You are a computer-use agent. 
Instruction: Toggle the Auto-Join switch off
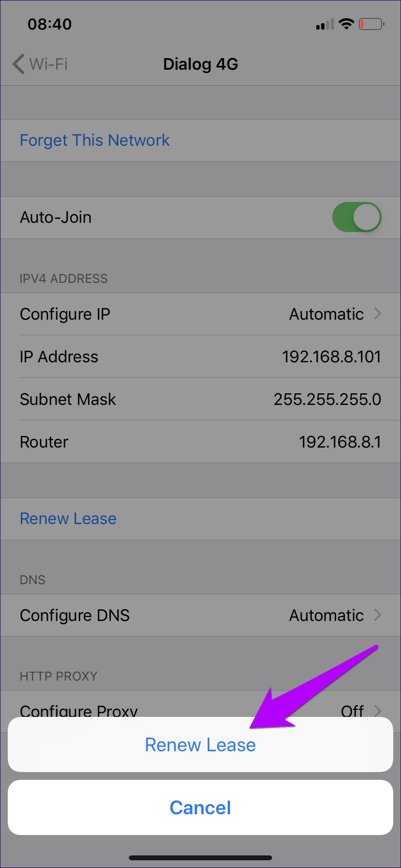(356, 217)
